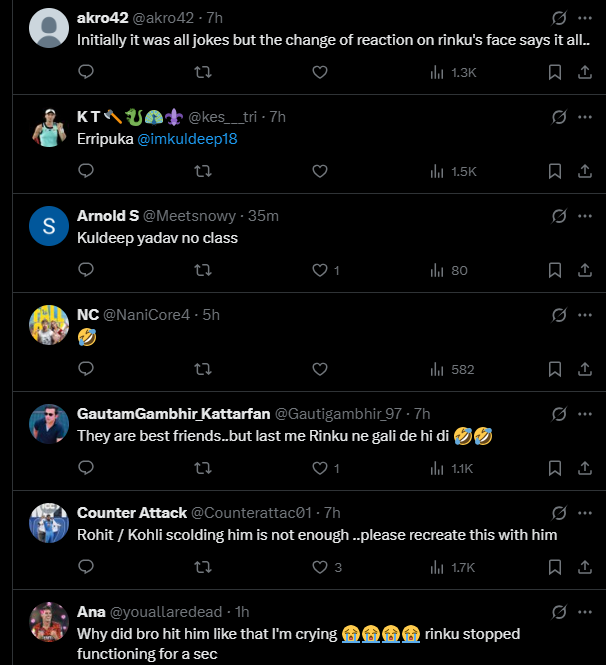Like Arnold S's tweet
The image size is (606, 665).
click(x=320, y=270)
